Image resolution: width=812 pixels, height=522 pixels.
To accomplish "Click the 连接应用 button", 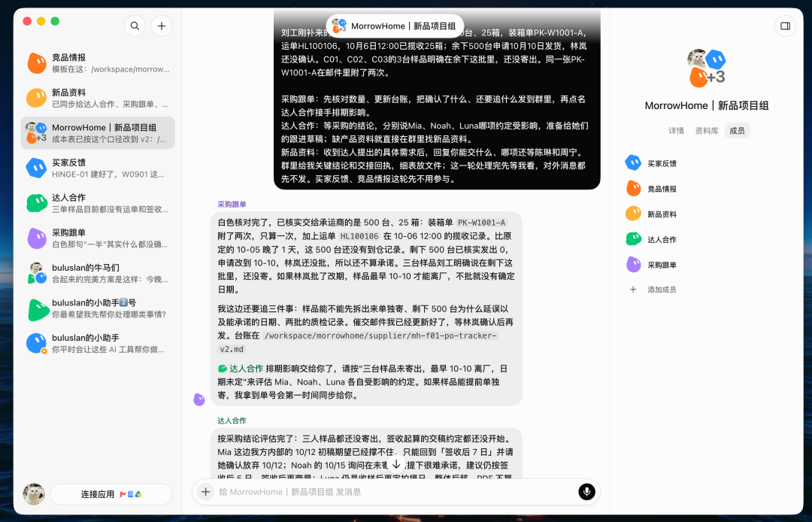I will [x=111, y=494].
